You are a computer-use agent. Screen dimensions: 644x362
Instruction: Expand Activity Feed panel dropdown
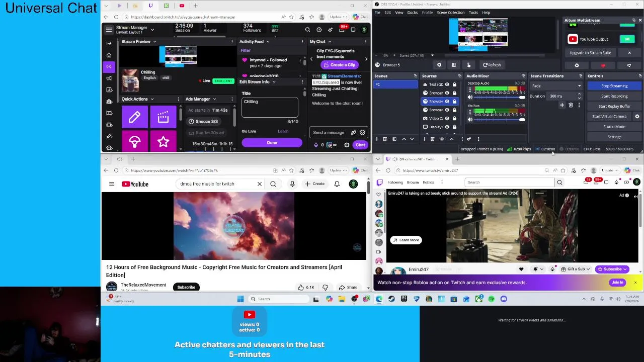(268, 42)
